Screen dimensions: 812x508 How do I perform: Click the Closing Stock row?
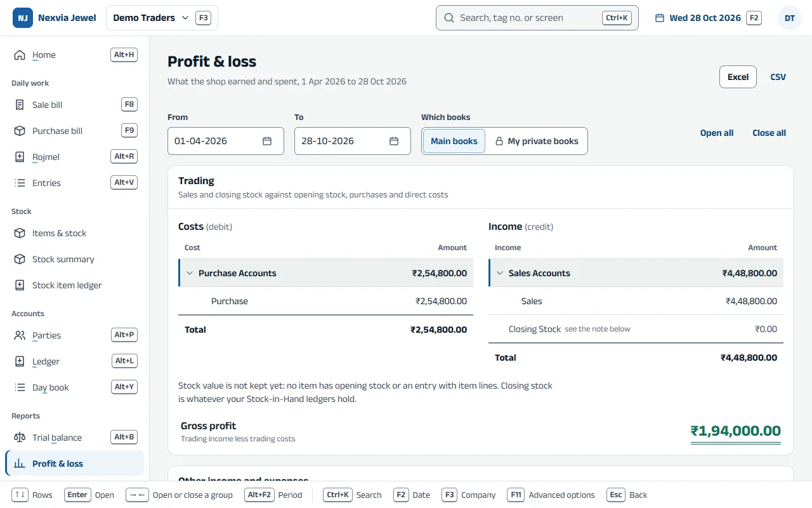[636, 329]
